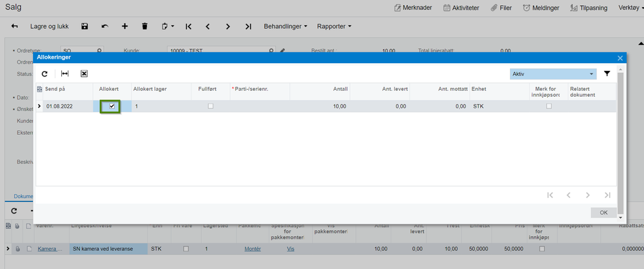Click the Antall 10,00 cell in Allokeringer
The height and width of the screenshot is (269, 644).
point(320,106)
